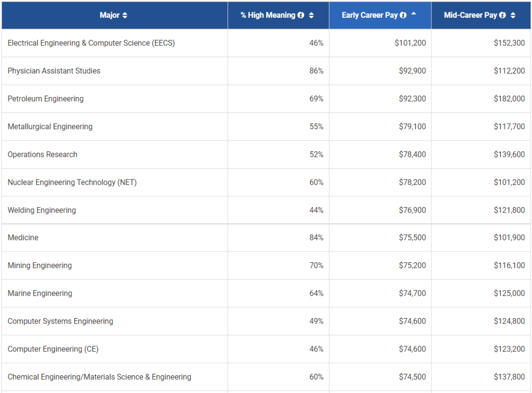The image size is (532, 393).
Task: Toggle the ascending arrow on Early Career Pay
Action: point(414,14)
